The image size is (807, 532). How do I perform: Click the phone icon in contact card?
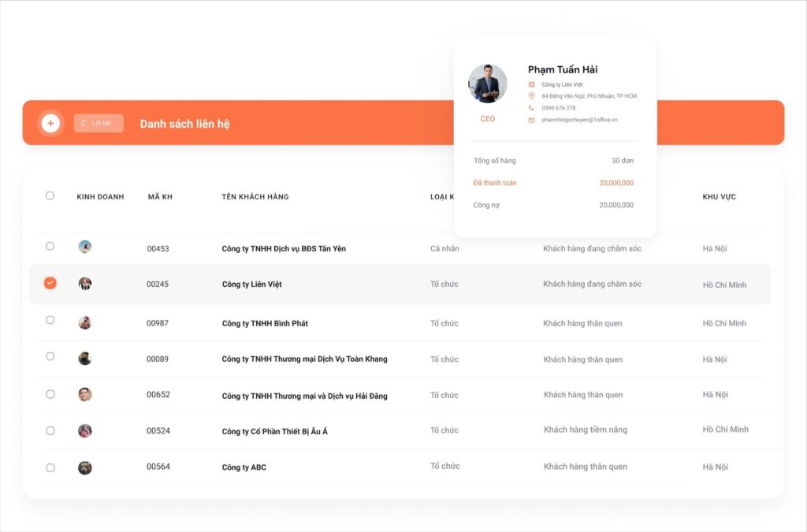click(531, 108)
